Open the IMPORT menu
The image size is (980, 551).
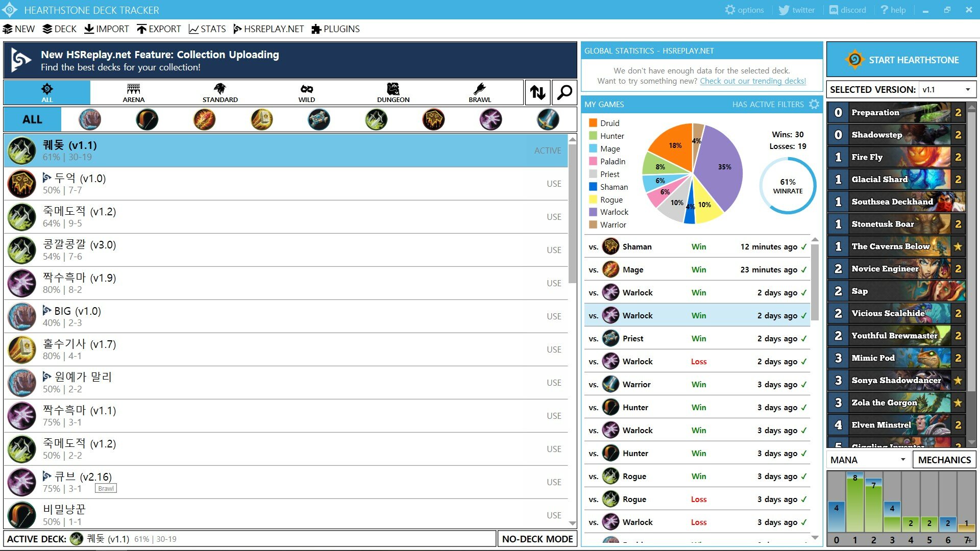(x=107, y=29)
